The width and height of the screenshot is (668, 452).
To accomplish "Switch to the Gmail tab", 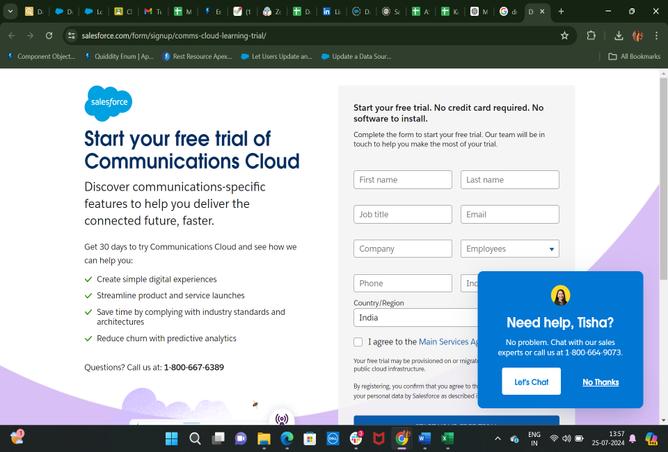I will click(153, 12).
